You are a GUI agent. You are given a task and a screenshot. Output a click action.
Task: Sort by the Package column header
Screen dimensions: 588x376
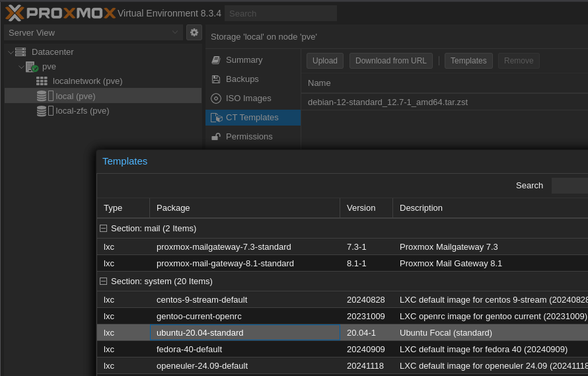coord(245,208)
